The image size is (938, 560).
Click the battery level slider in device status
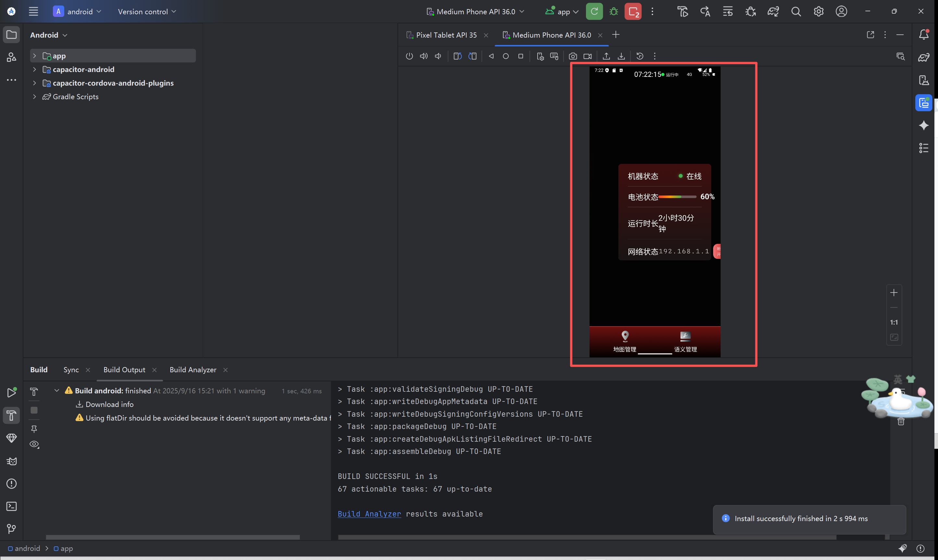678,197
